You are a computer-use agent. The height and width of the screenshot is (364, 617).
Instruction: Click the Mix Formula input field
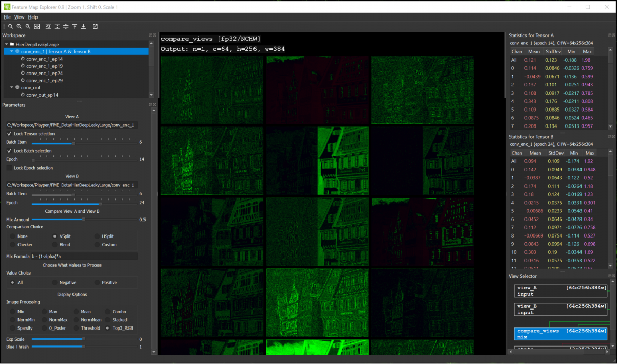[x=84, y=256]
